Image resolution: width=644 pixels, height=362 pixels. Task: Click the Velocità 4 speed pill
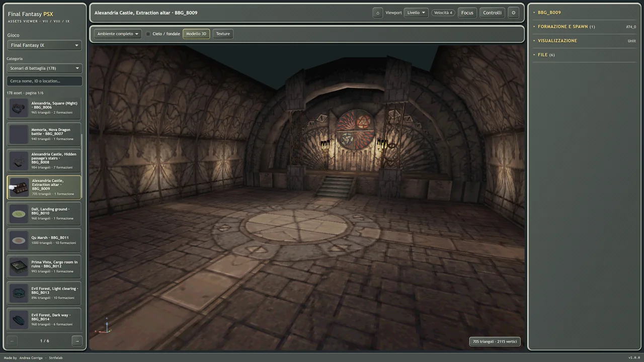point(443,13)
